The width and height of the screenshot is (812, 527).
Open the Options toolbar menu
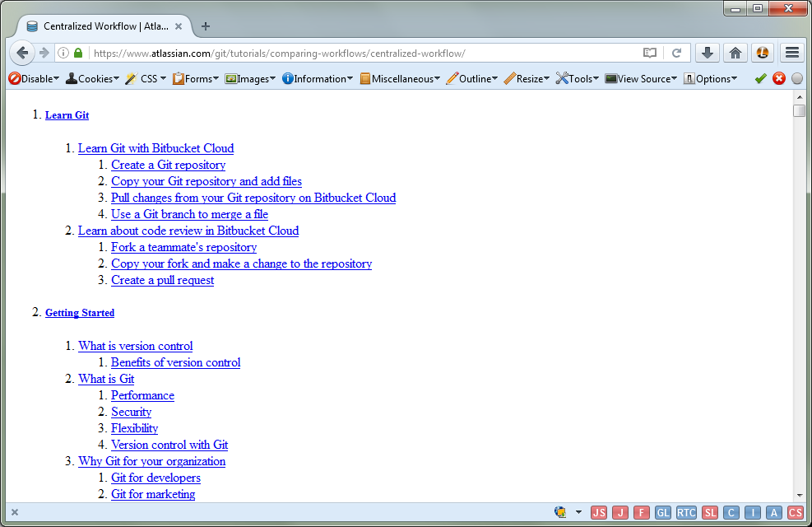(709, 79)
